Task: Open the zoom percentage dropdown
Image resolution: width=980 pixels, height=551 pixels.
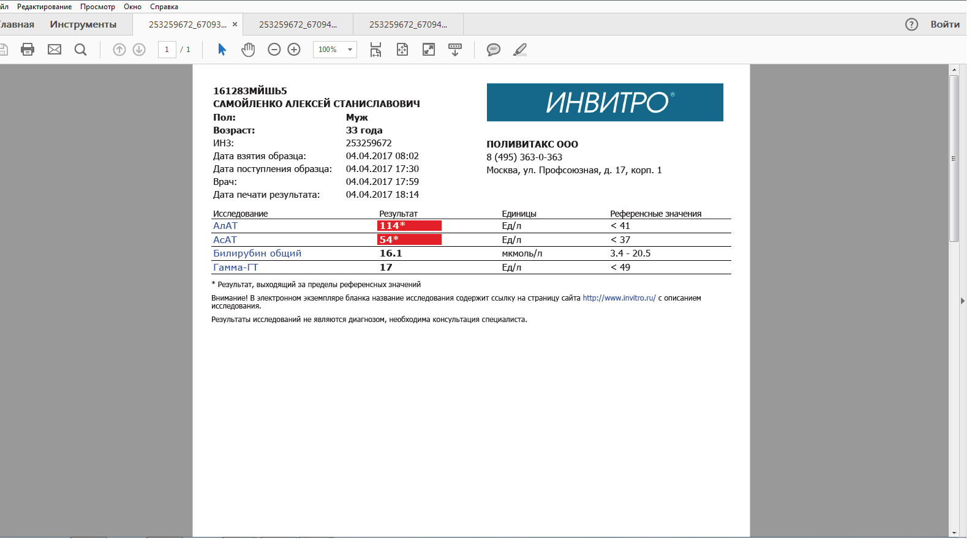Action: click(x=350, y=50)
